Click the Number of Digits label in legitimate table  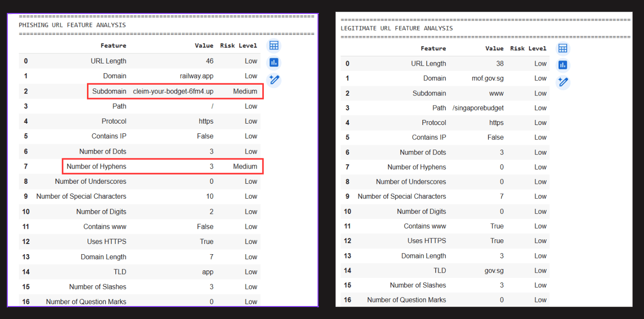pyautogui.click(x=421, y=212)
